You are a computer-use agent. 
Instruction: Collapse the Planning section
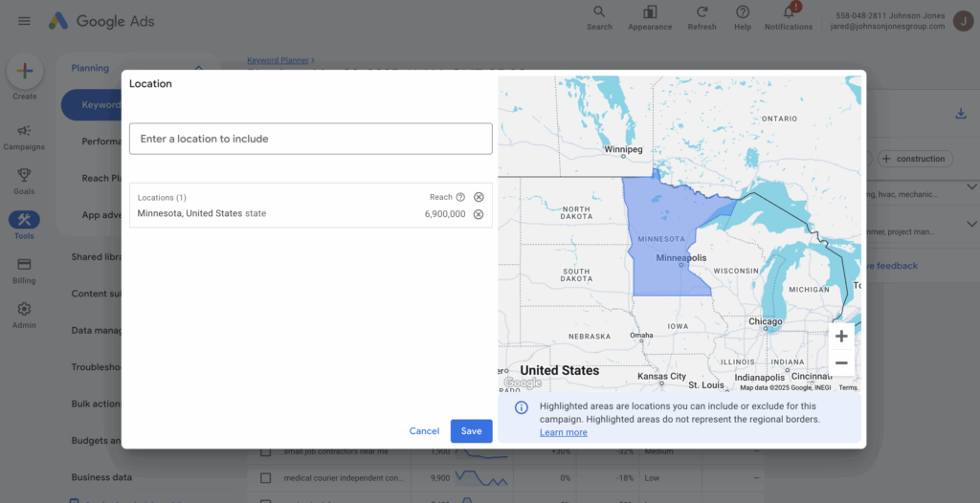pyautogui.click(x=199, y=68)
